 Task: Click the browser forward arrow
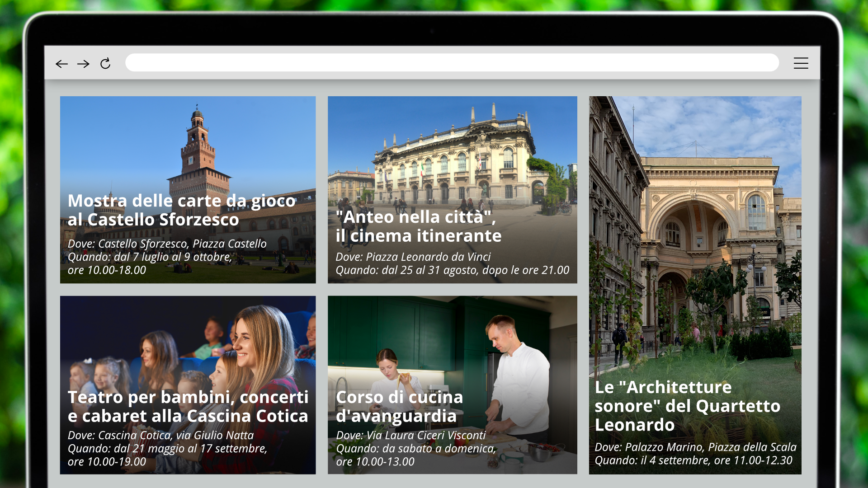pyautogui.click(x=83, y=64)
